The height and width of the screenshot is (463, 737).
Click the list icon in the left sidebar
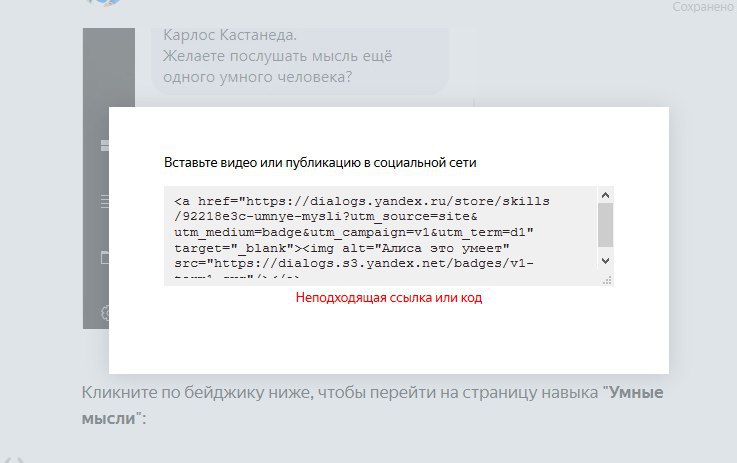[x=105, y=201]
